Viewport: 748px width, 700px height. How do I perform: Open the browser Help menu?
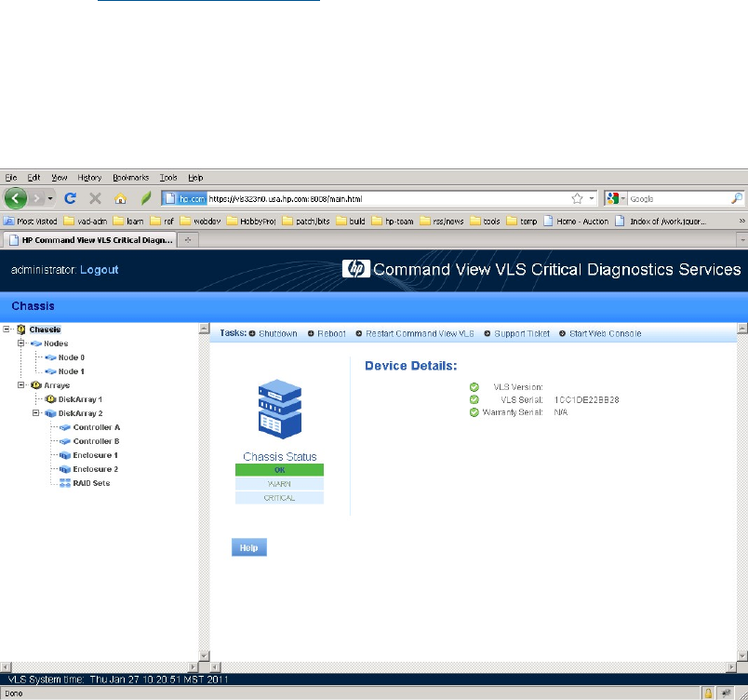(195, 178)
